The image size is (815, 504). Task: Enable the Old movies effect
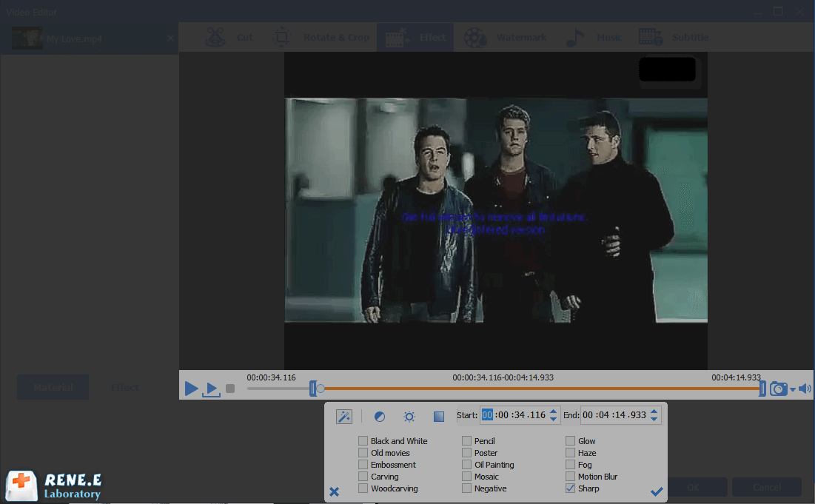point(363,452)
